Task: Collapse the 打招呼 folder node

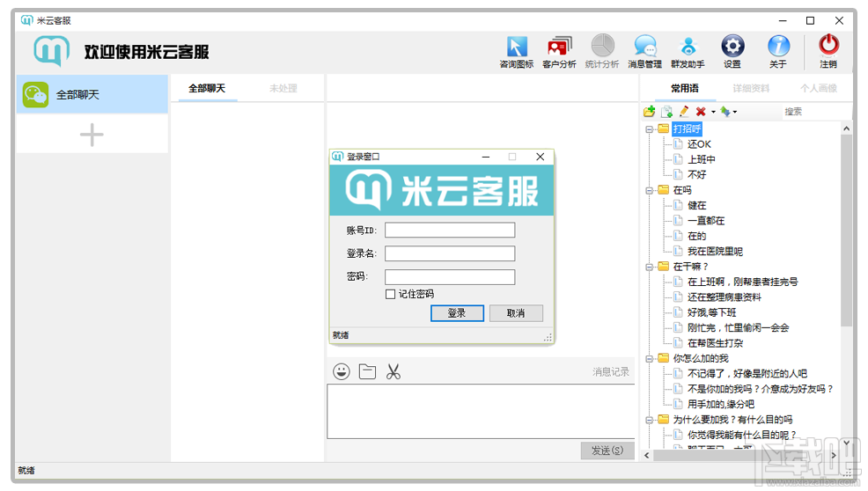Action: [650, 129]
